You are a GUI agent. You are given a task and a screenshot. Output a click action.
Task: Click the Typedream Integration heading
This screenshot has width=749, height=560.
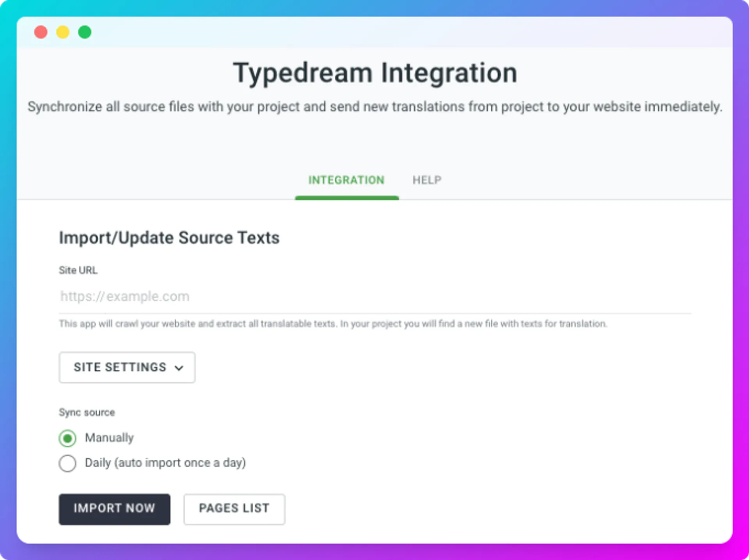[x=375, y=73]
